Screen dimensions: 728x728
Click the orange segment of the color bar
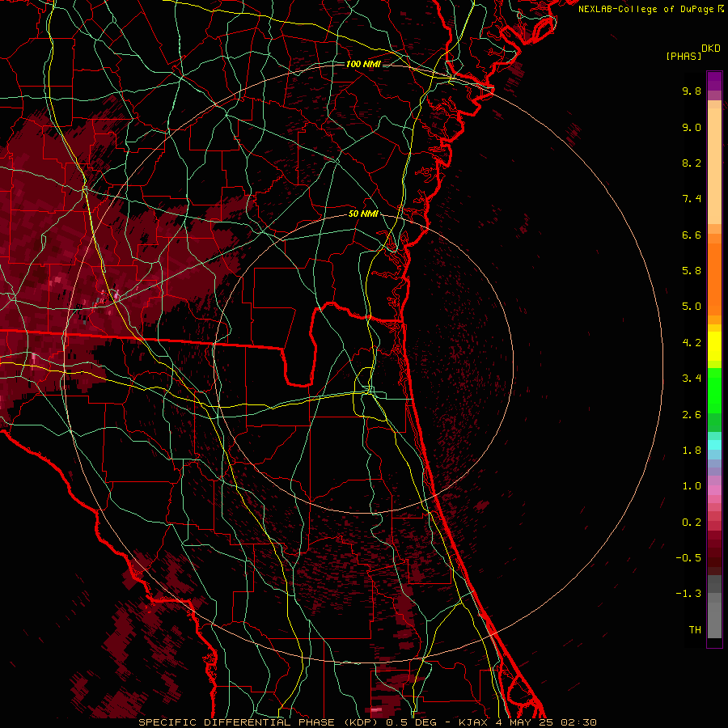coord(714,274)
